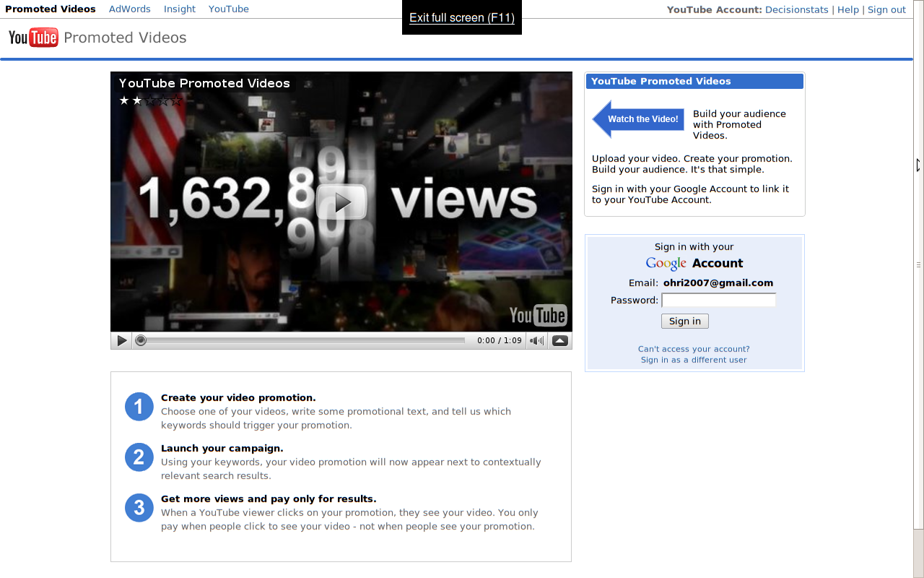Click the blue Watch the Video! arrow
The image size is (924, 578).
[637, 119]
